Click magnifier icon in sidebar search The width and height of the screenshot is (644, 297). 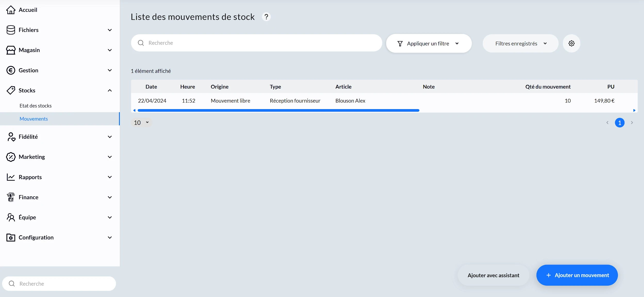[x=12, y=284]
